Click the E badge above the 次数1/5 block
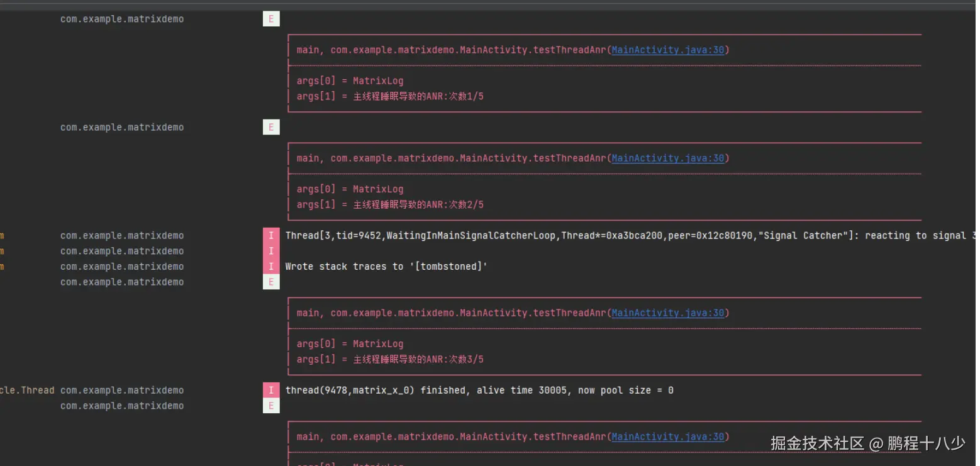Viewport: 980px width, 466px height. 271,19
